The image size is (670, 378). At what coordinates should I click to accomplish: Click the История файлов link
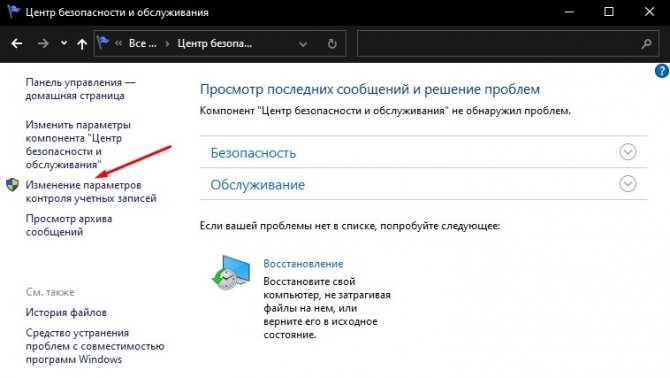point(66,312)
